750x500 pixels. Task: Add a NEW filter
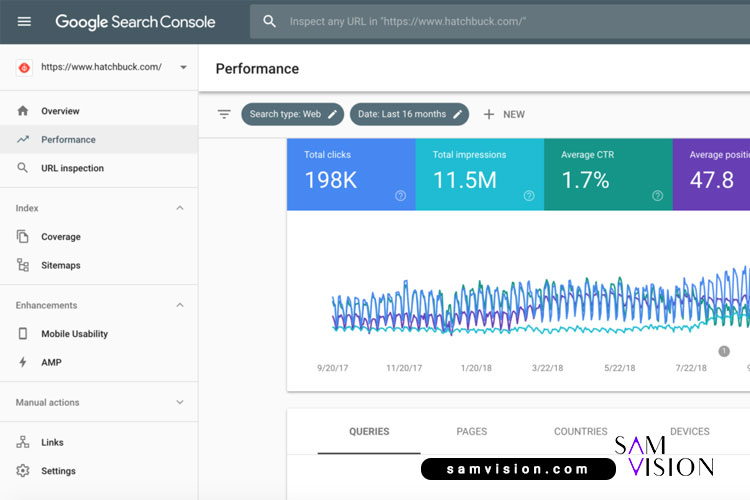(x=504, y=114)
